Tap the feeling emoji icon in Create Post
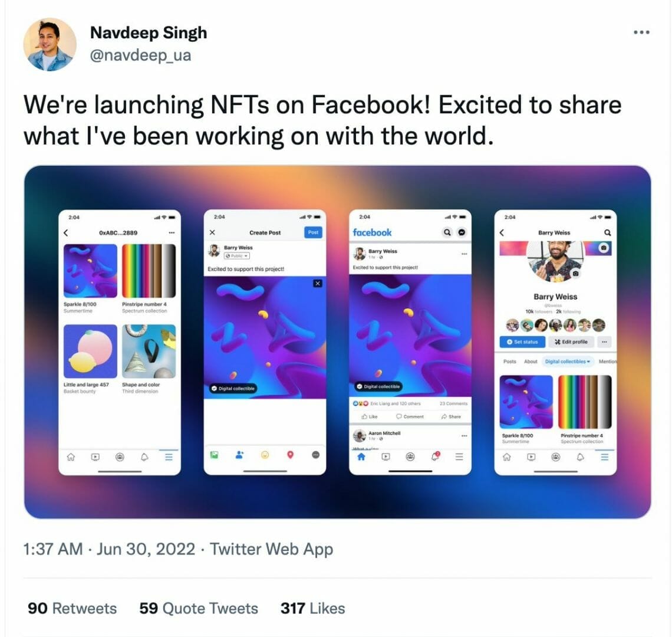672x637 pixels. [x=265, y=455]
